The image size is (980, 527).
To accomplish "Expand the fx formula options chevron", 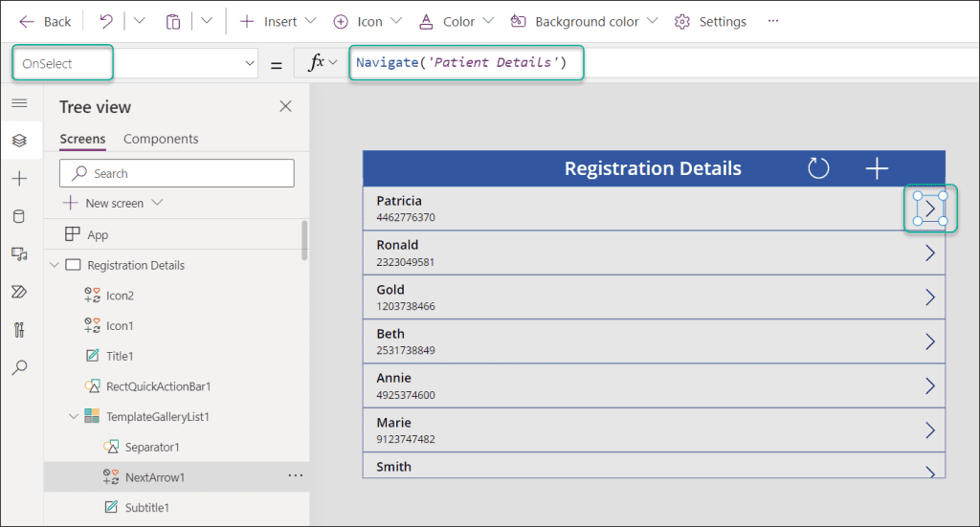I will tap(333, 62).
